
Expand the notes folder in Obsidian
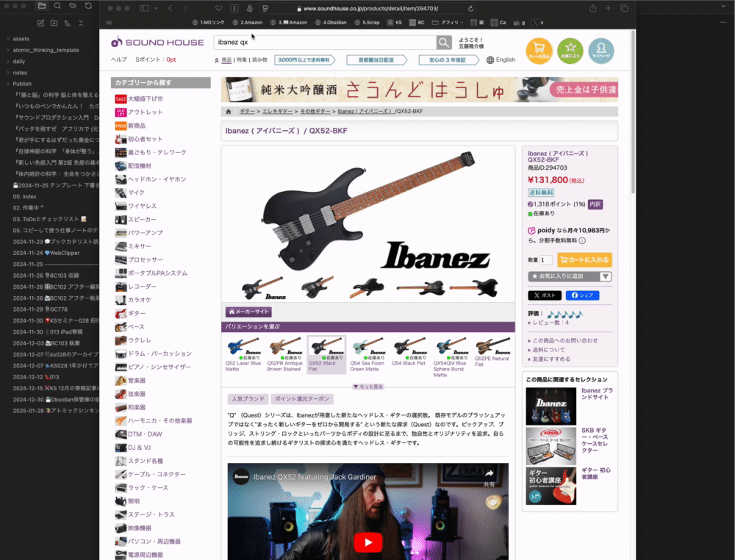8,73
